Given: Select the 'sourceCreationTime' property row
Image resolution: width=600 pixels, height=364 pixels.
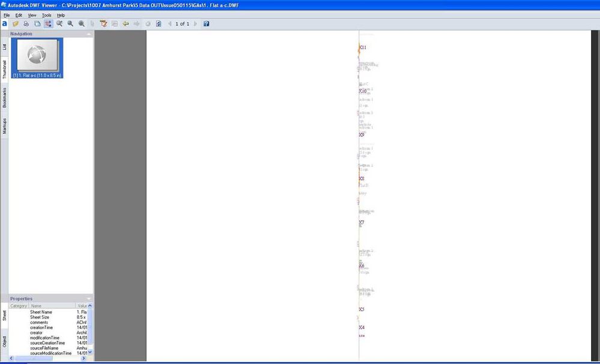Looking at the screenshot, I should tap(48, 344).
